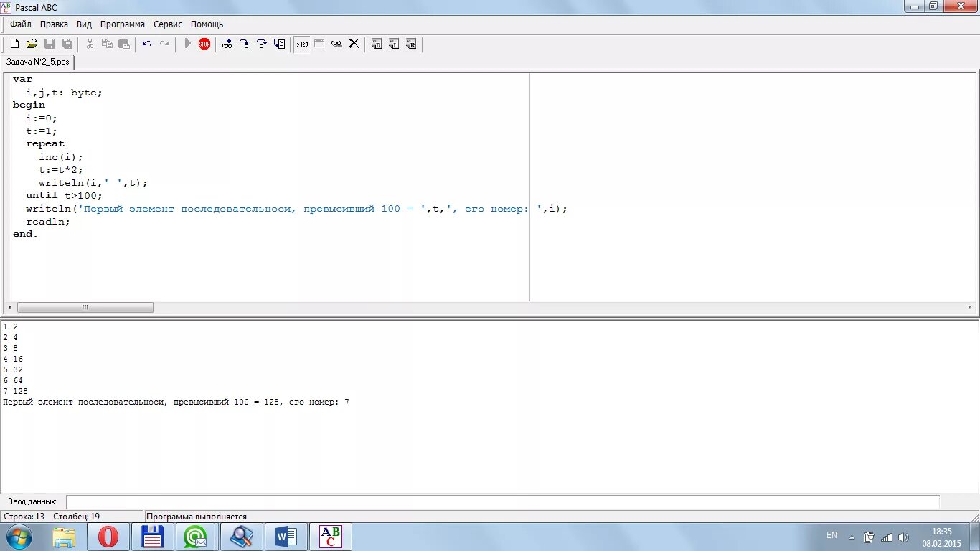Click the Copy icon in toolbar

[107, 44]
